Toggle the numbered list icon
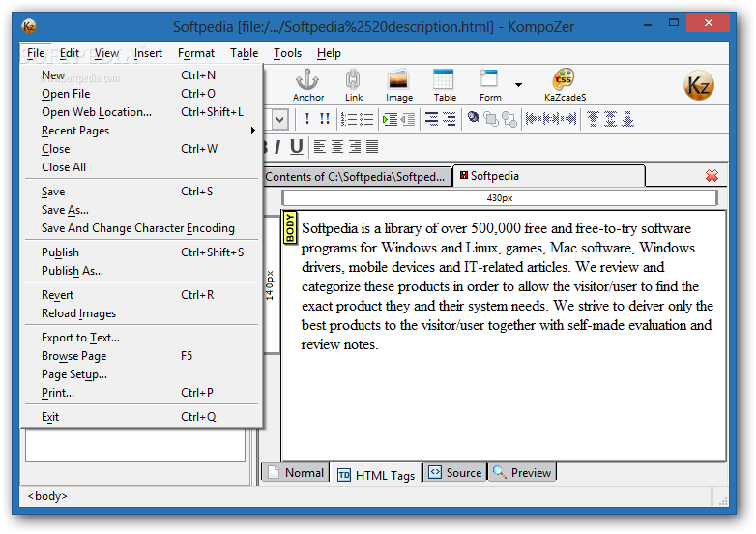Viewport: 756px width, 534px height. (348, 119)
